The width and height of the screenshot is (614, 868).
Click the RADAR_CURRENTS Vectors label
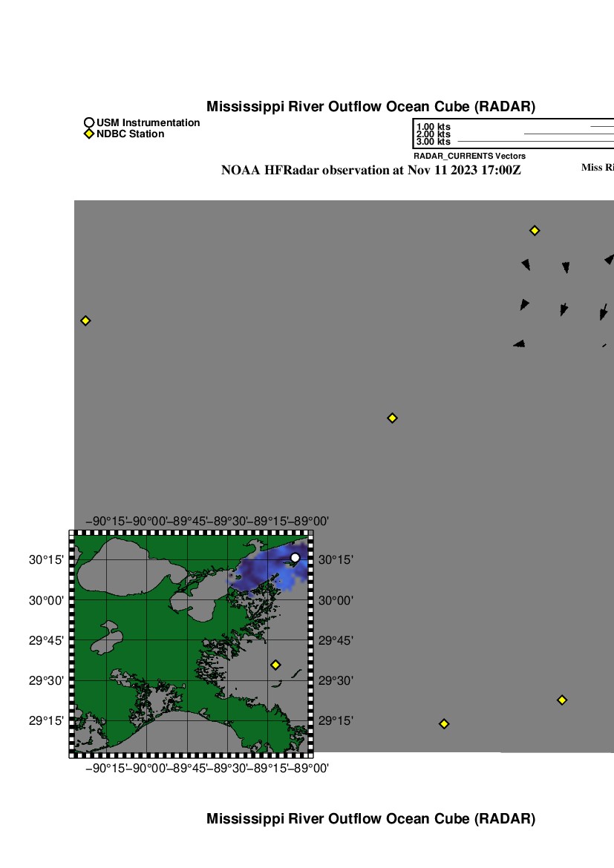click(x=469, y=157)
